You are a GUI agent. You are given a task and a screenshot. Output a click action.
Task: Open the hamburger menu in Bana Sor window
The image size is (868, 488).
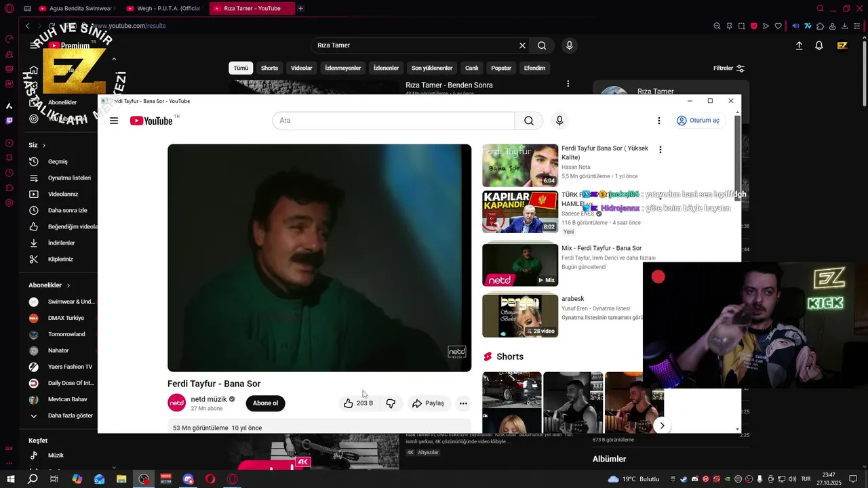tap(114, 121)
